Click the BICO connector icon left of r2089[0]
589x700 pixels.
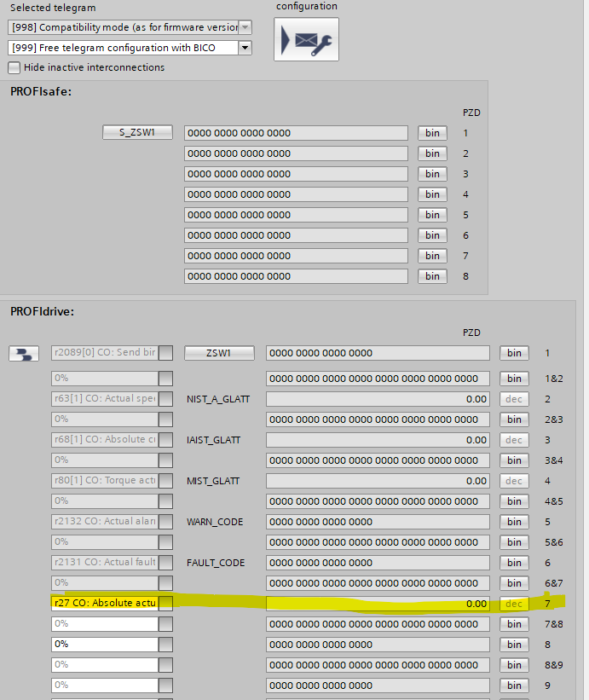click(x=24, y=353)
